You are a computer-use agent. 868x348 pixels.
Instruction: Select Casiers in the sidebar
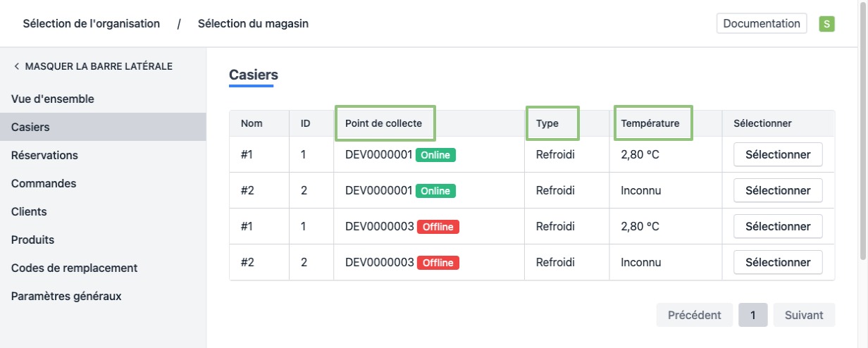[31, 128]
